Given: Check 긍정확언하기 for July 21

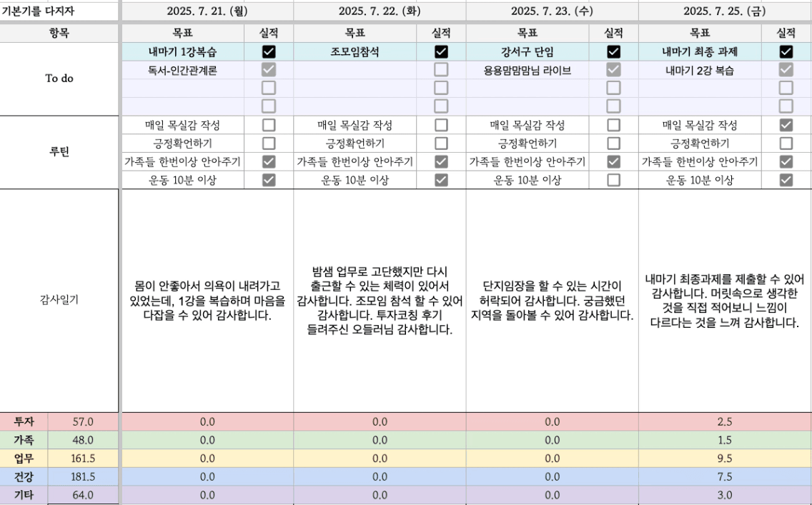Looking at the screenshot, I should coord(269,144).
